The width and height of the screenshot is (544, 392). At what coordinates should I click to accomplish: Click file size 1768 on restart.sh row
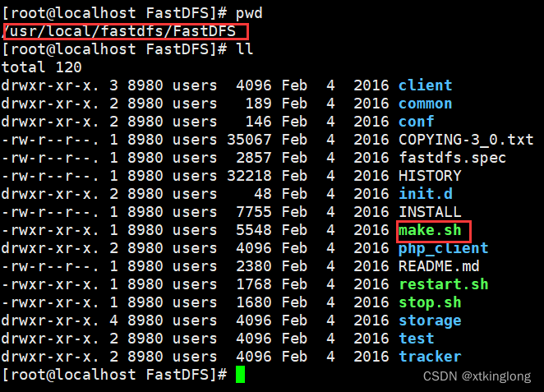click(254, 284)
